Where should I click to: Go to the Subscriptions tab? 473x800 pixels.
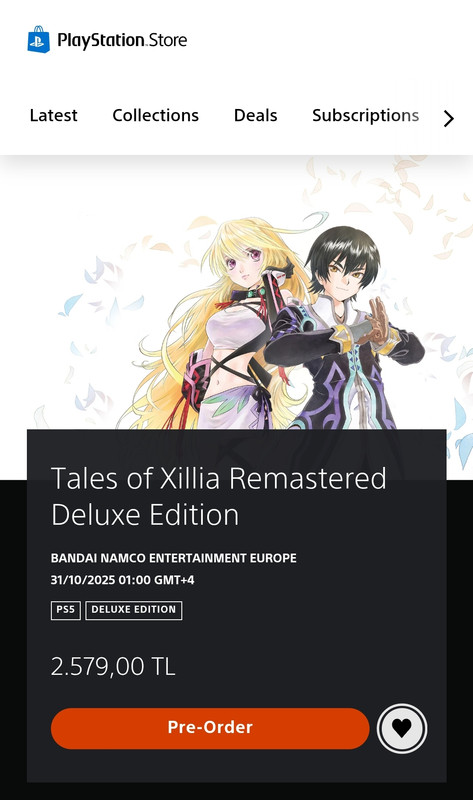pos(365,116)
